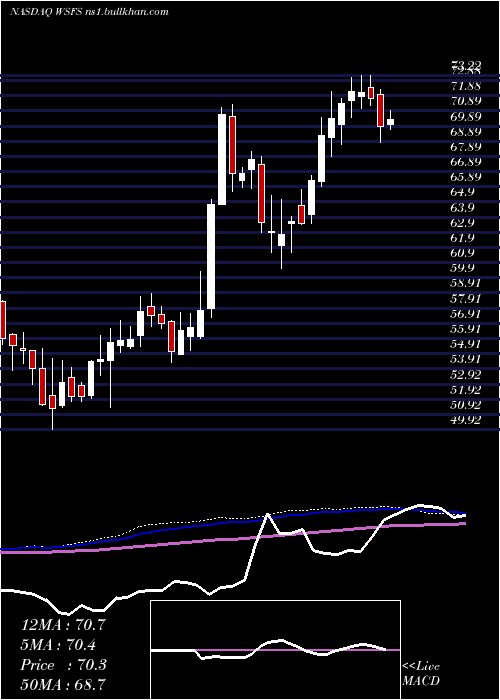
Task: Click the 57.91 price label
Action: pos(467,298)
